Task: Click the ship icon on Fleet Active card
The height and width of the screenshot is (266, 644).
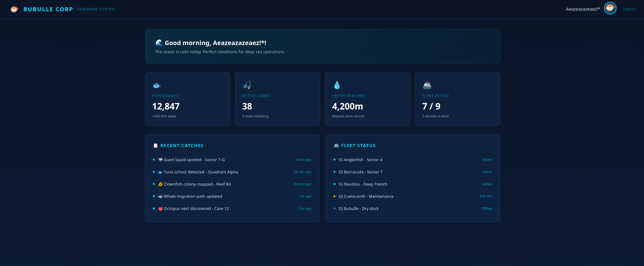Action: [427, 85]
